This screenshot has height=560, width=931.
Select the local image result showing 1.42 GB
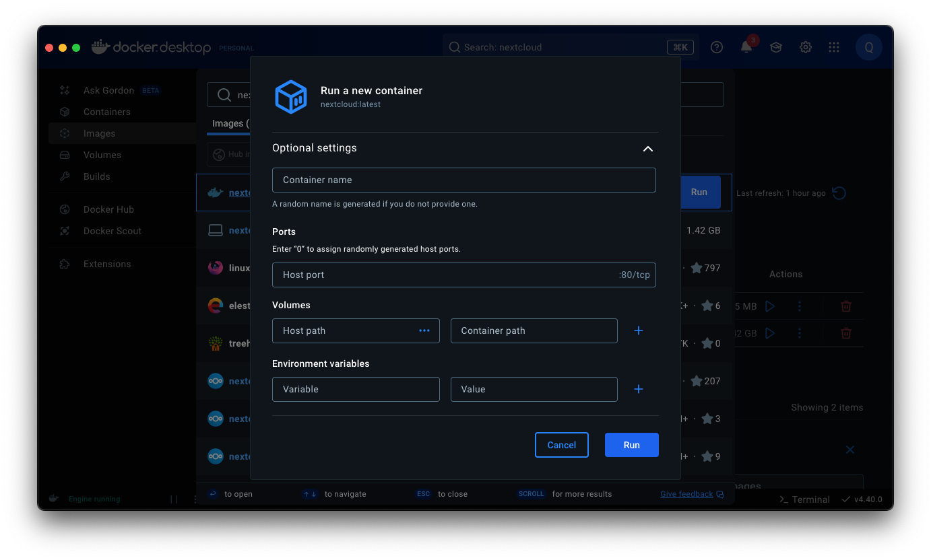point(464,230)
